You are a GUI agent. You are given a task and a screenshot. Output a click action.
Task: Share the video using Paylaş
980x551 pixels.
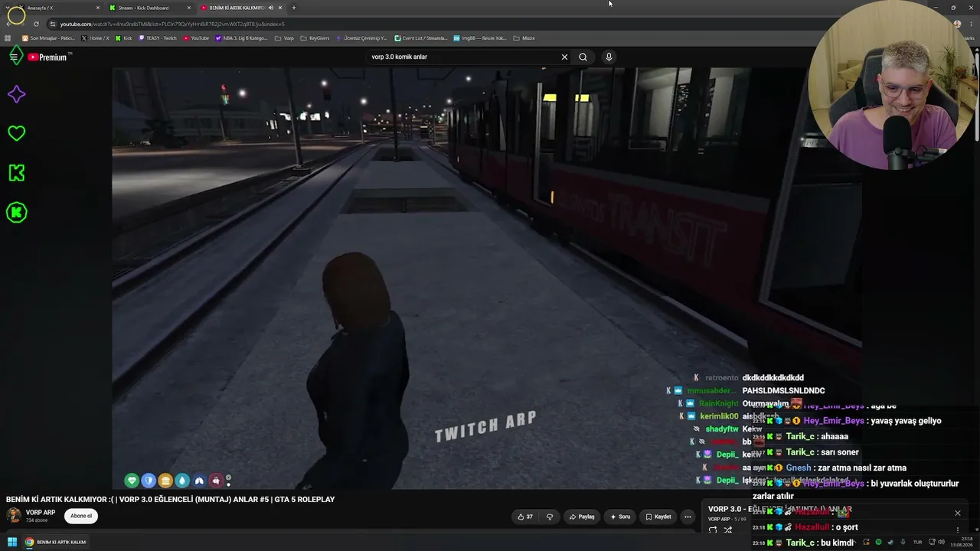pyautogui.click(x=582, y=517)
